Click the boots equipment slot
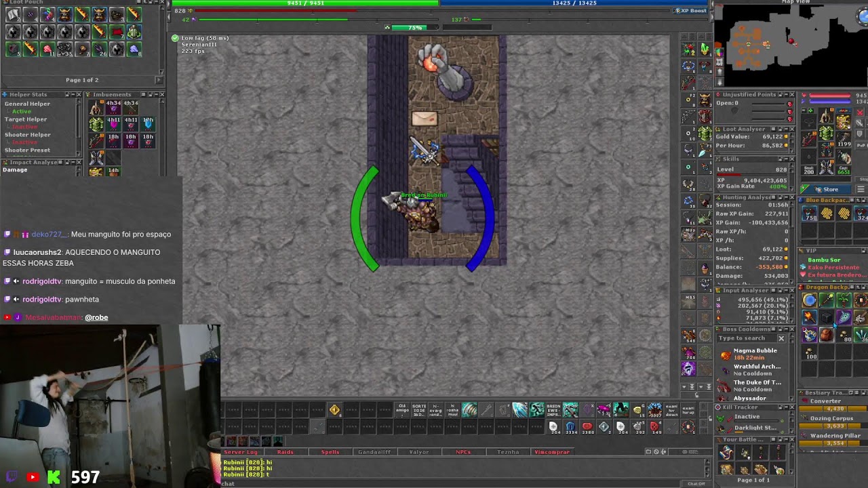868x488 pixels. (x=826, y=167)
